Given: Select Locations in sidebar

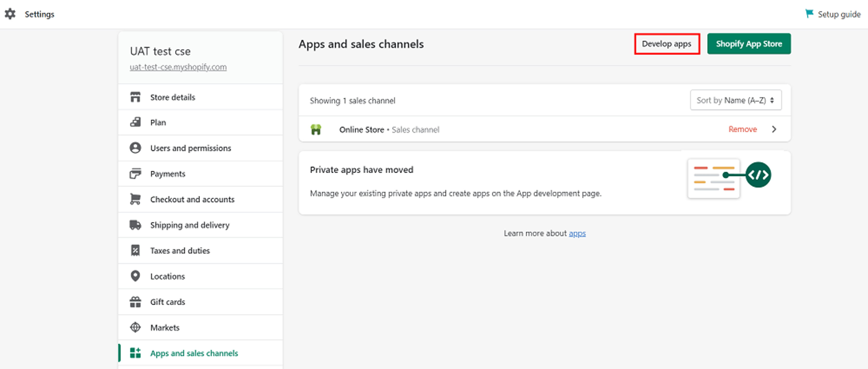Looking at the screenshot, I should click(200, 276).
